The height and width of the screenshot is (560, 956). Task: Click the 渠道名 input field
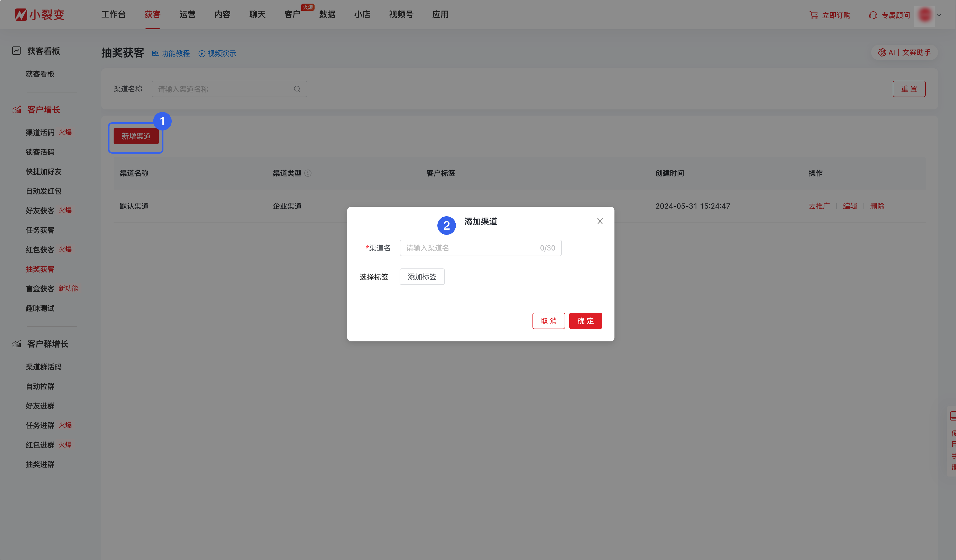click(x=480, y=248)
